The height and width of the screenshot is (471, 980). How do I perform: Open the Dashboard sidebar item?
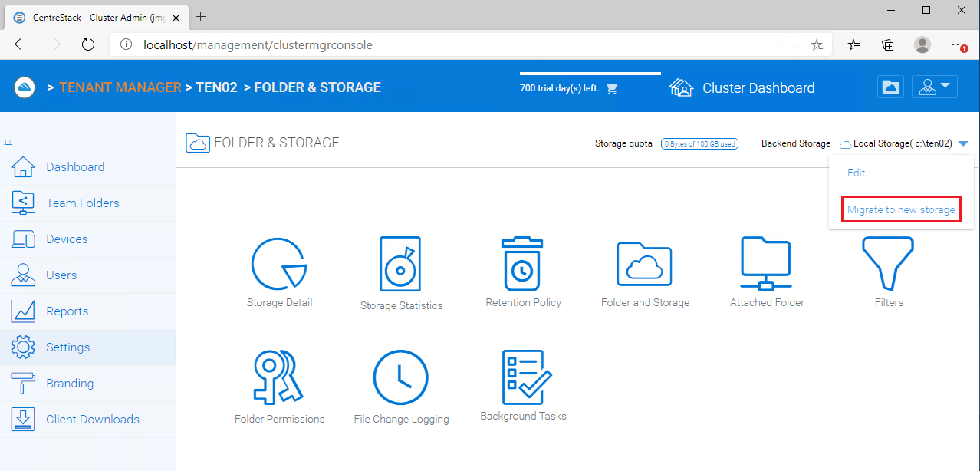point(87,166)
